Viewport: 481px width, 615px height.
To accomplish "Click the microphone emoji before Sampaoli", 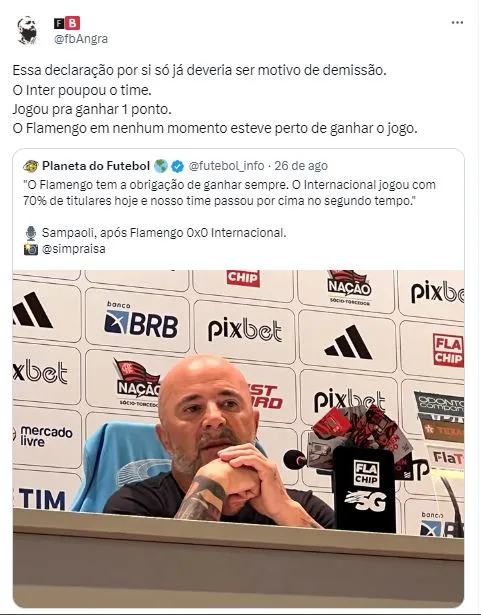I will [31, 233].
